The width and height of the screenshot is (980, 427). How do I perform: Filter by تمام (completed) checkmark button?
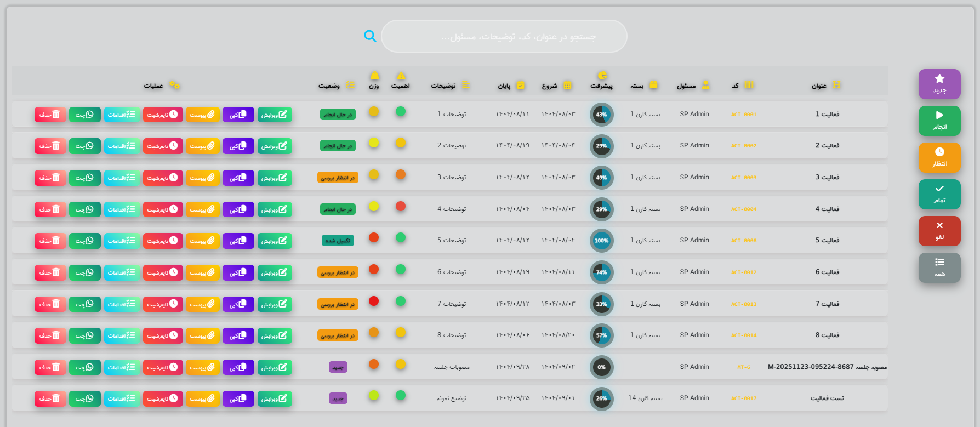pyautogui.click(x=939, y=194)
